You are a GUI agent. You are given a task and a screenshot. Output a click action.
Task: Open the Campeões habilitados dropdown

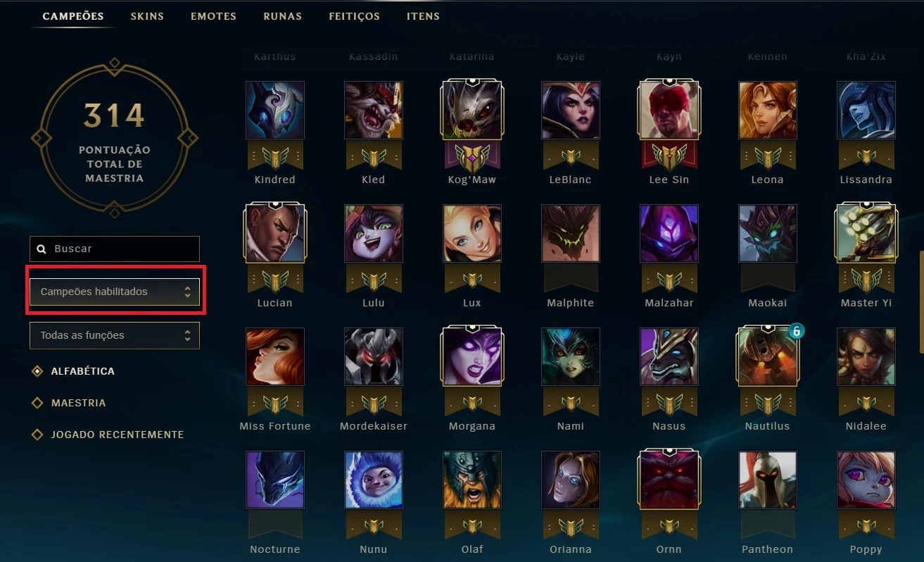click(x=115, y=292)
